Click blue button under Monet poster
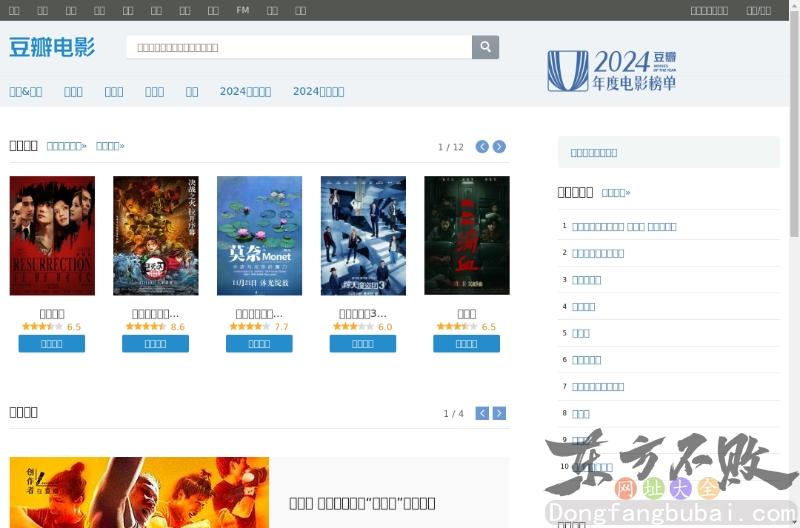 [x=259, y=344]
